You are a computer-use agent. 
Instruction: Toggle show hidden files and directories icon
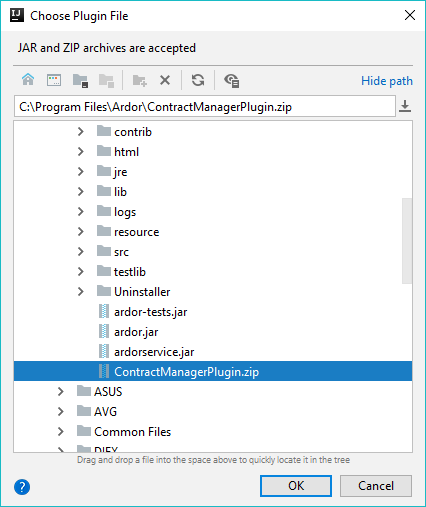(x=231, y=80)
